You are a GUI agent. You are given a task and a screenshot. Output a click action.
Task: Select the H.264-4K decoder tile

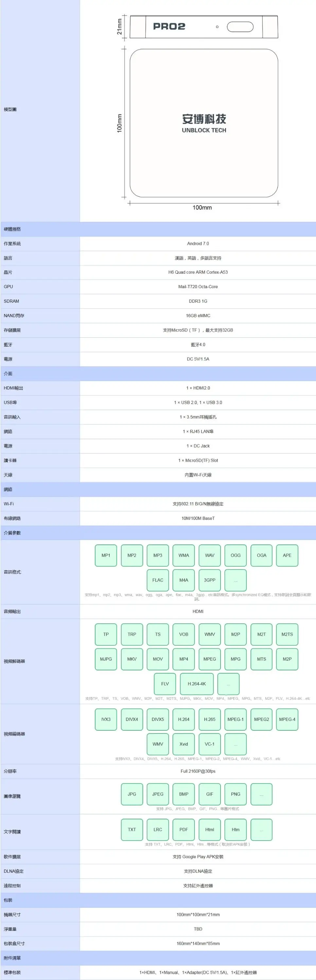(196, 684)
